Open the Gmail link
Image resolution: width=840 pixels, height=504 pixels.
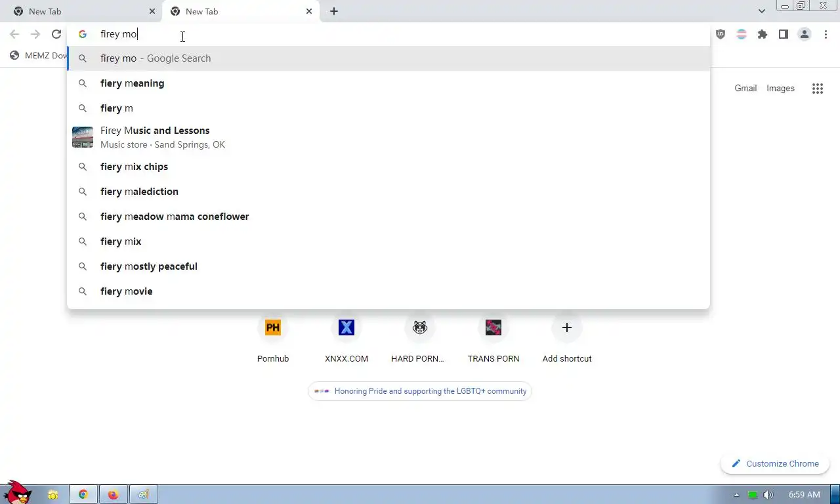tap(745, 89)
